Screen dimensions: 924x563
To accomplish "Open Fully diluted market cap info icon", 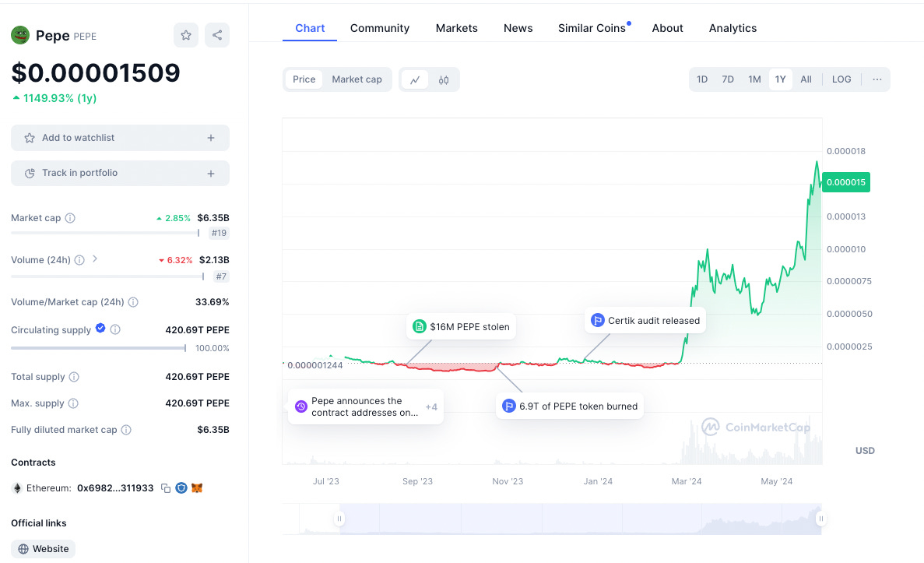I will click(126, 430).
